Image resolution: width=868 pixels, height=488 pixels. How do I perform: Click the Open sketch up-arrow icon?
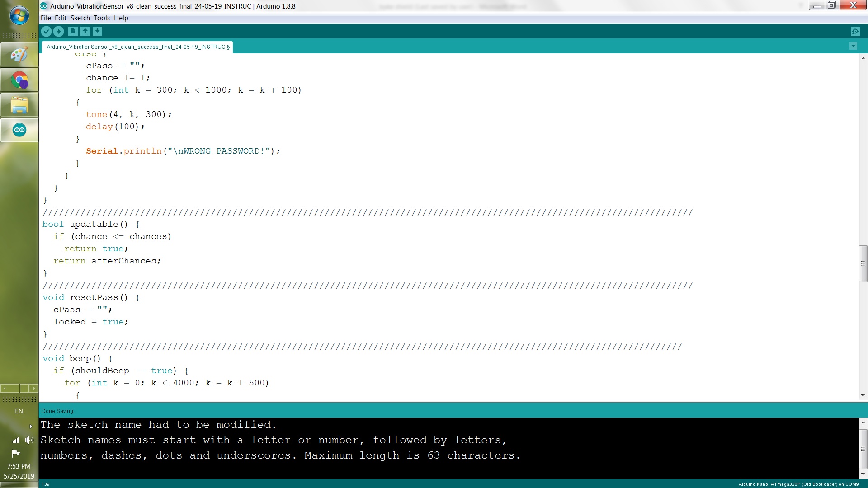[x=85, y=31]
